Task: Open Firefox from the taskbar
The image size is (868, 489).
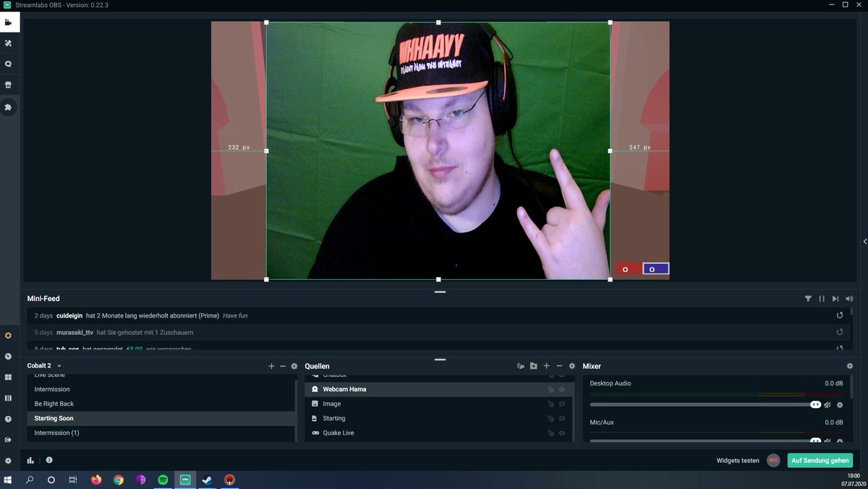Action: click(x=96, y=480)
